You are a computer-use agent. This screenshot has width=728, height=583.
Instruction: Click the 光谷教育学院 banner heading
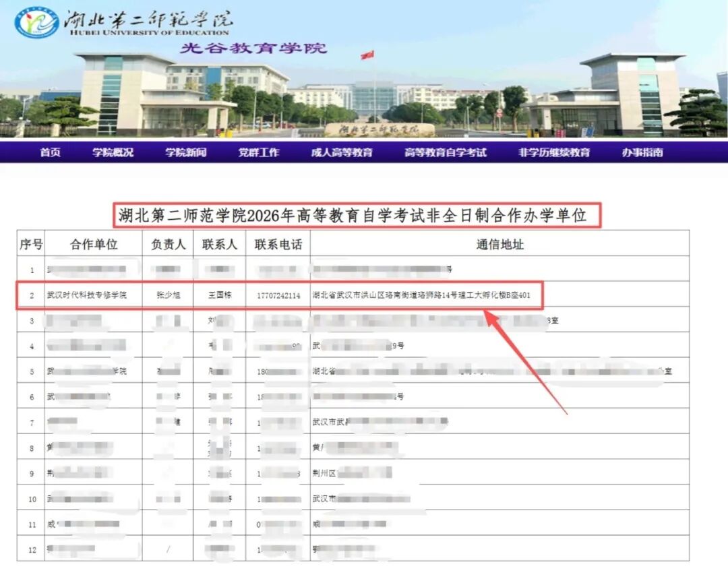tap(253, 48)
